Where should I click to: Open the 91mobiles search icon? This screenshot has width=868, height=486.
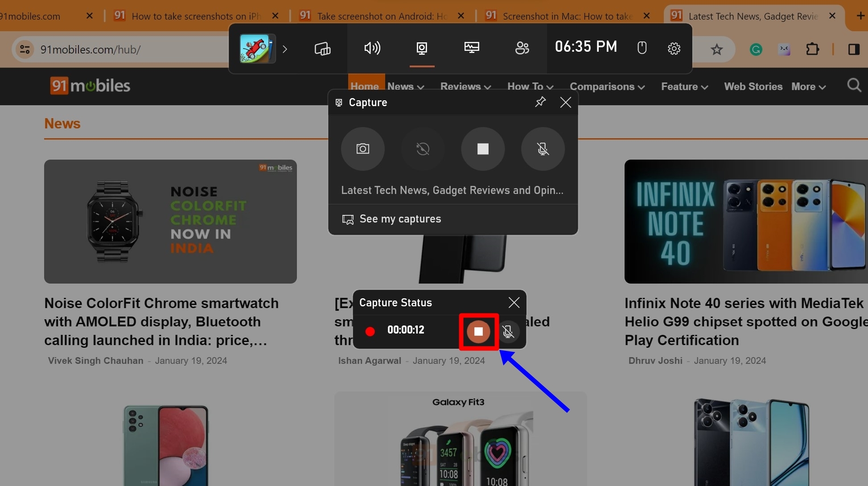click(854, 86)
